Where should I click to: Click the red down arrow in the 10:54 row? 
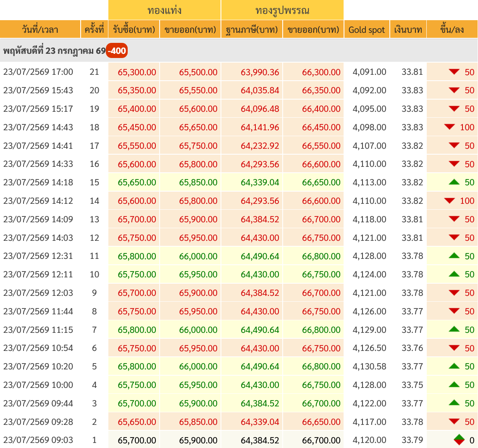pos(454,348)
